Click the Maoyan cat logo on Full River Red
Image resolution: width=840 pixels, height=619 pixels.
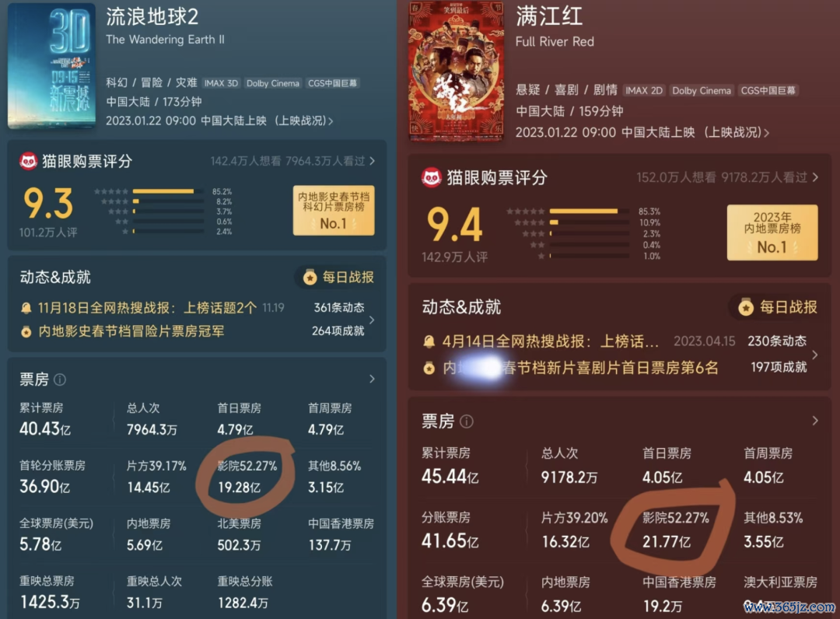point(431,177)
